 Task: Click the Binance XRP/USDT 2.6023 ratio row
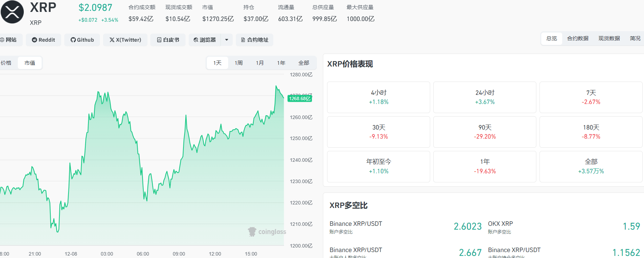click(406, 227)
